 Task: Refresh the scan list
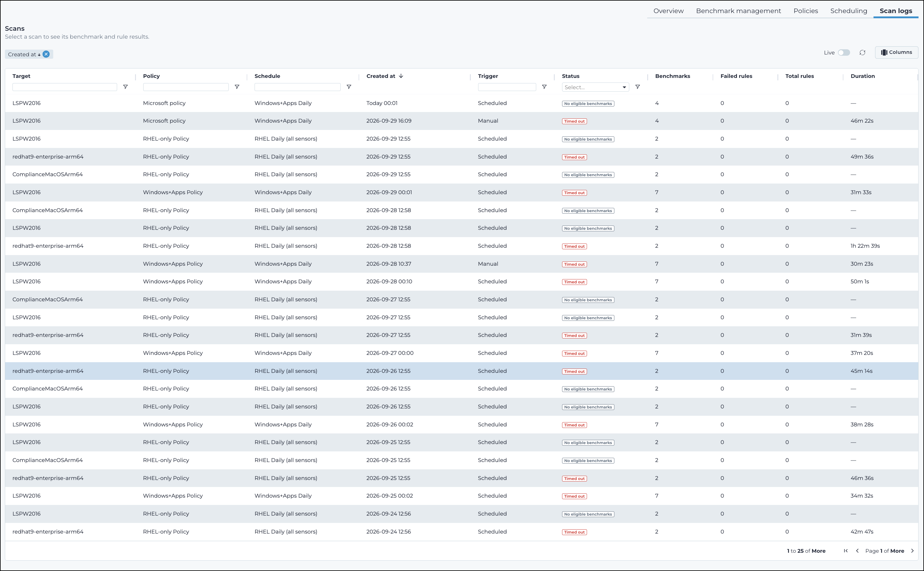[863, 52]
